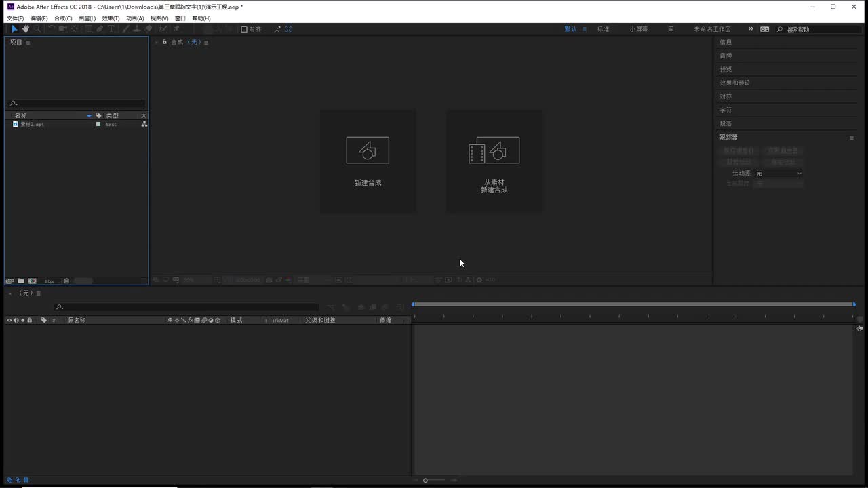Click the 8 bpc color depth button
The image size is (868, 488).
[50, 281]
